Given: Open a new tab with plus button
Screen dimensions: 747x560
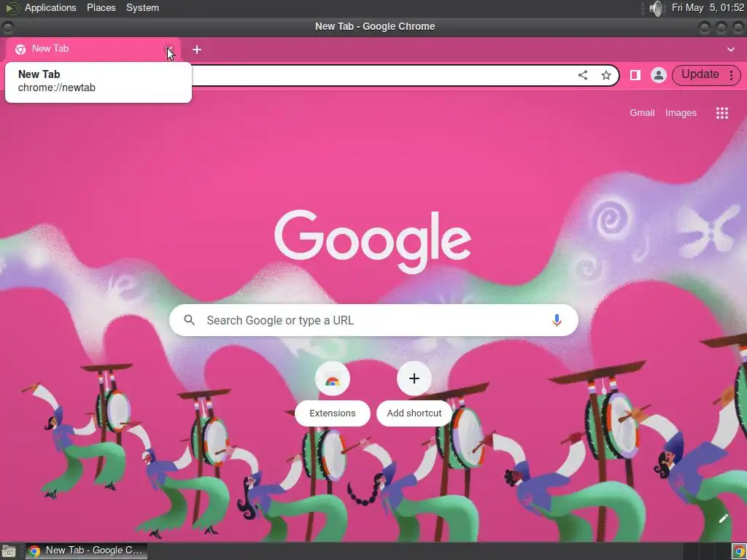Looking at the screenshot, I should 197,50.
